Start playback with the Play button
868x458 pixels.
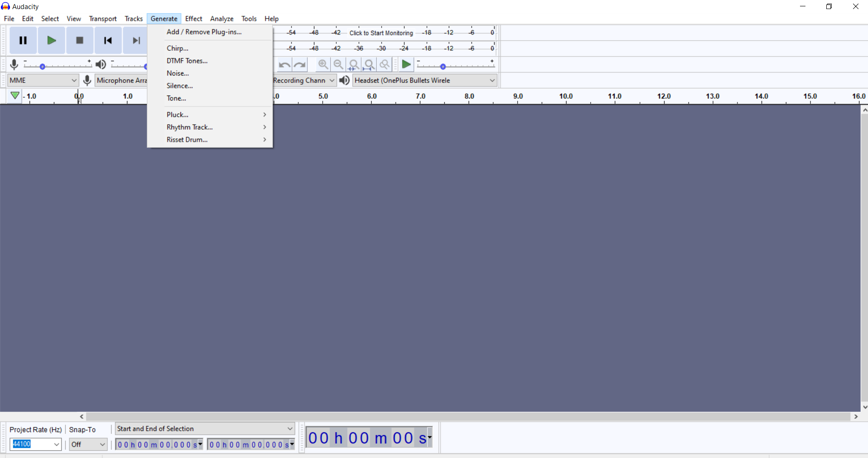[x=51, y=40]
